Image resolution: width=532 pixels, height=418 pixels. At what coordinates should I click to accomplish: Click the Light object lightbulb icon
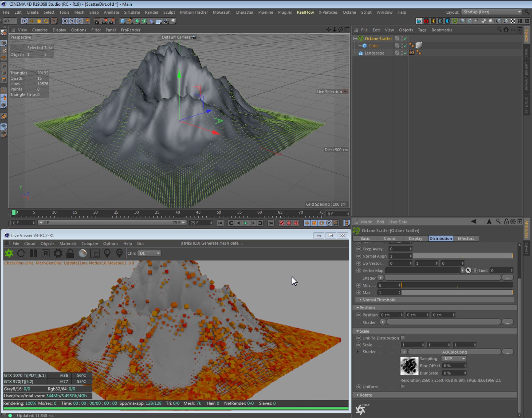point(173,21)
